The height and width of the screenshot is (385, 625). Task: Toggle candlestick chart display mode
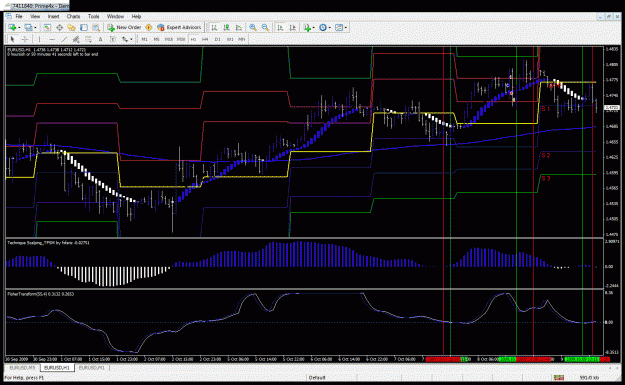tap(226, 27)
